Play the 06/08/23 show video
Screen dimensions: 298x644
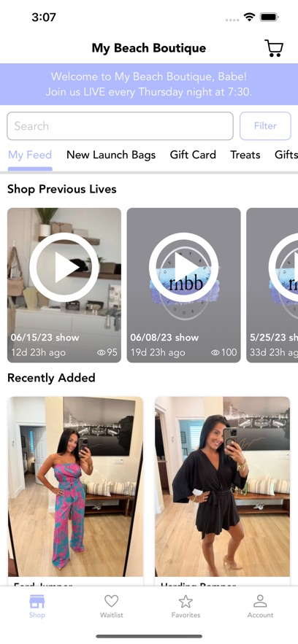[183, 268]
